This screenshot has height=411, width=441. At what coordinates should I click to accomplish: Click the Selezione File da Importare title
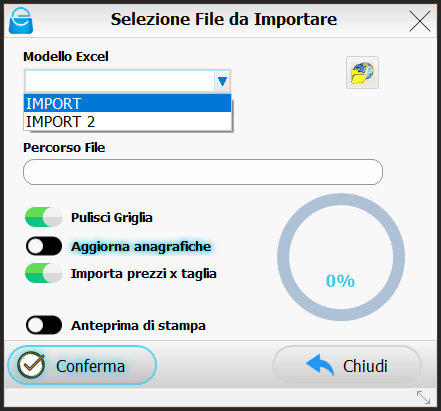pyautogui.click(x=224, y=19)
